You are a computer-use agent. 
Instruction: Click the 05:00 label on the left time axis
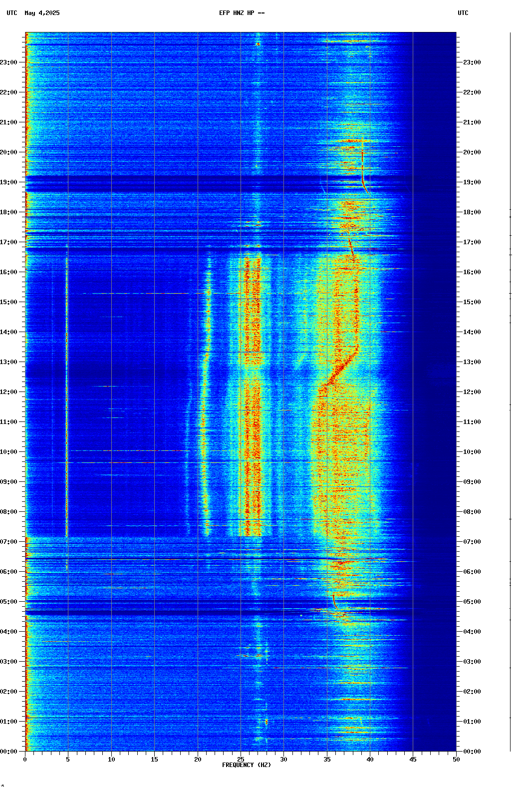(x=8, y=602)
